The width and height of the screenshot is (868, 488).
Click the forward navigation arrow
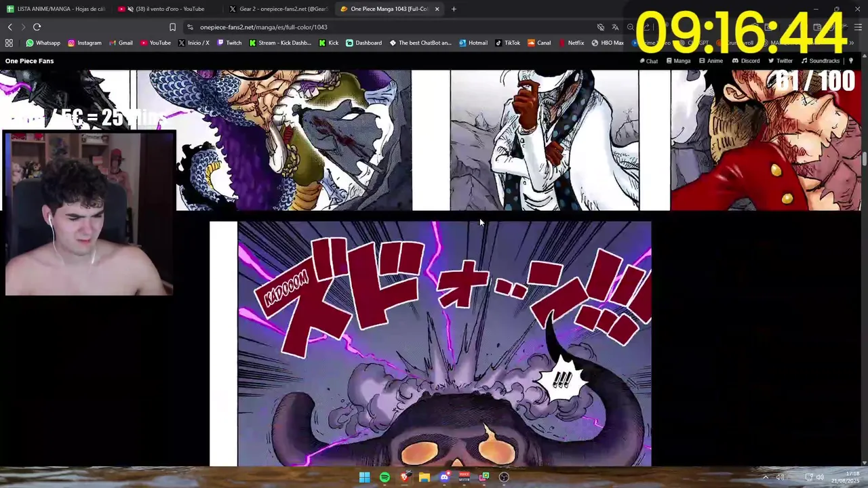(x=23, y=27)
